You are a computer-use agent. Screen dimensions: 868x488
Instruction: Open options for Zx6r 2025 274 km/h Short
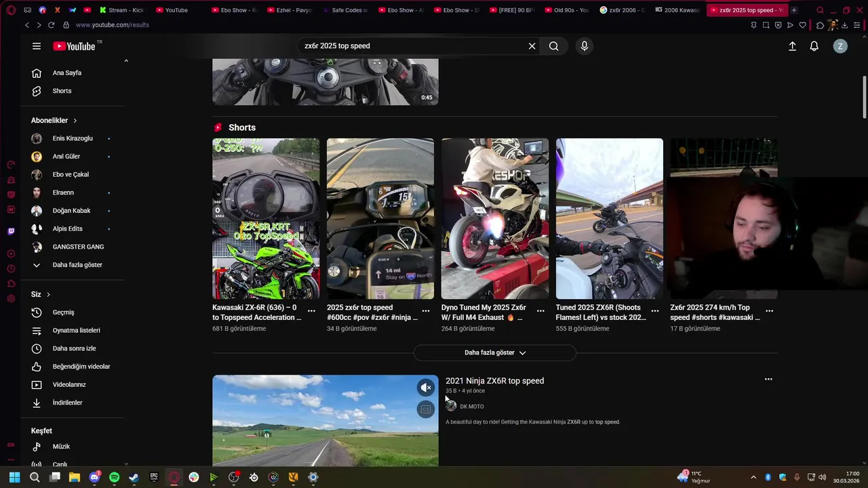coord(770,311)
